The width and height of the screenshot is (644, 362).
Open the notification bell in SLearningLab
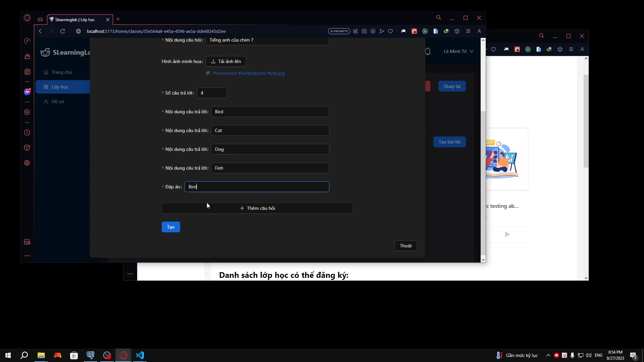(x=428, y=51)
